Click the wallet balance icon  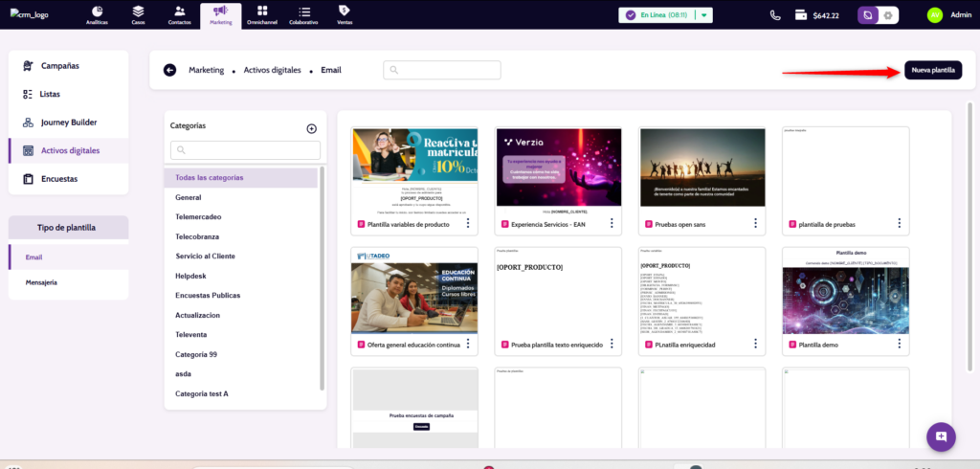point(800,15)
